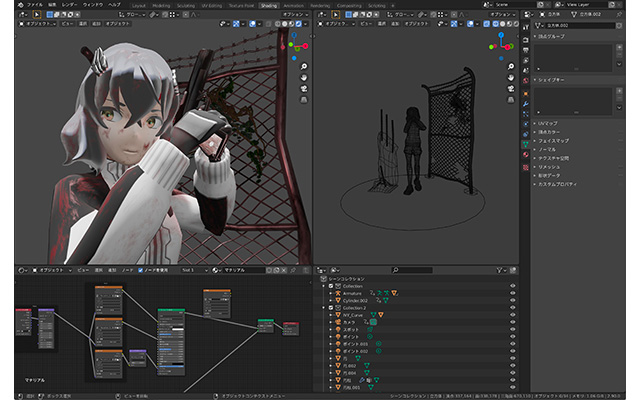
Task: Hide Cylinder.002 via its eye icon
Action: [513, 300]
